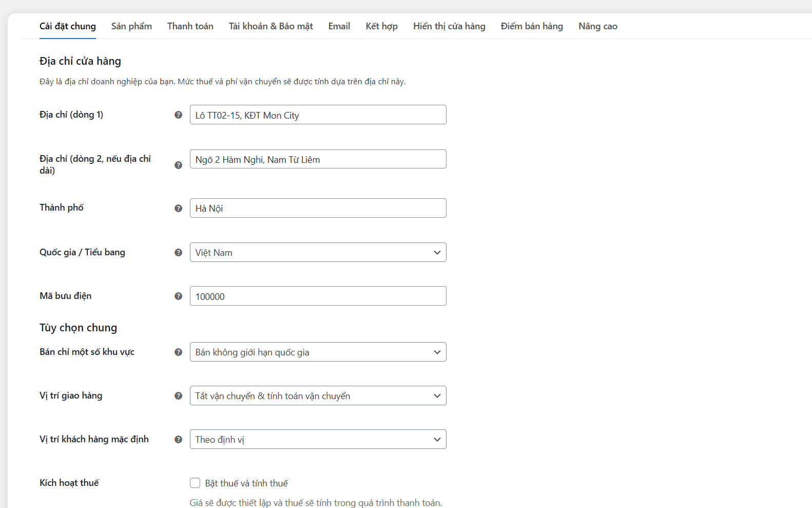This screenshot has width=812, height=508.
Task: Open the help icon next to Mã bưu điện
Action: (x=178, y=296)
